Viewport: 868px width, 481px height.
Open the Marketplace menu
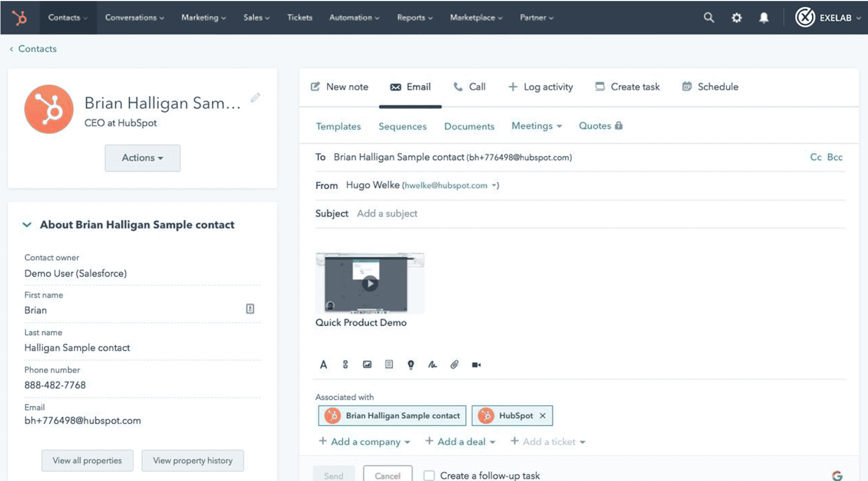pyautogui.click(x=476, y=17)
